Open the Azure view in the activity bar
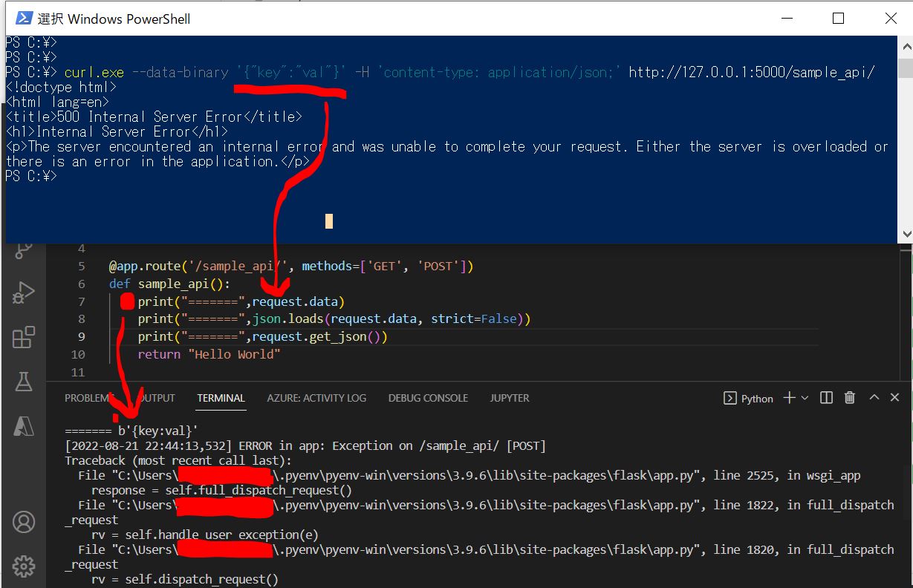 coord(24,425)
